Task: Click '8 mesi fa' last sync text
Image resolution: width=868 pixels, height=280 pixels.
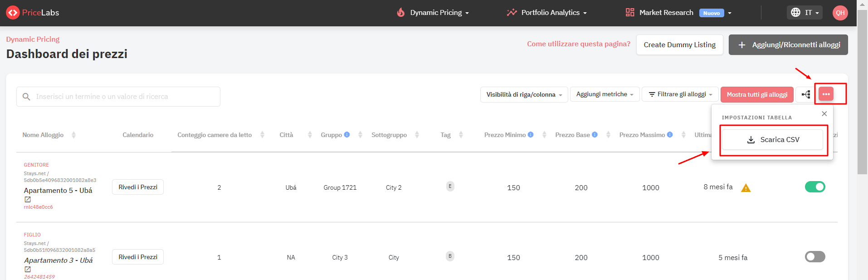Action: pos(718,187)
